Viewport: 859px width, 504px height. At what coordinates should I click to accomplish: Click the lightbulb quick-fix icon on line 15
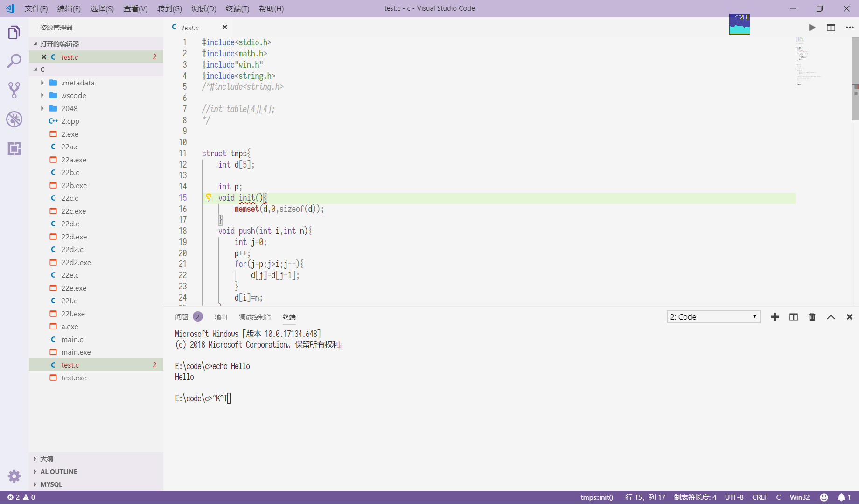coord(209,197)
